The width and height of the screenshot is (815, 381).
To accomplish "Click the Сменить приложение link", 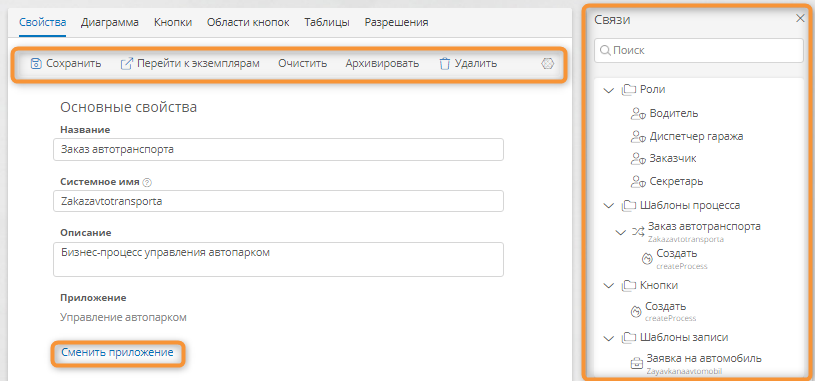I will (x=117, y=352).
